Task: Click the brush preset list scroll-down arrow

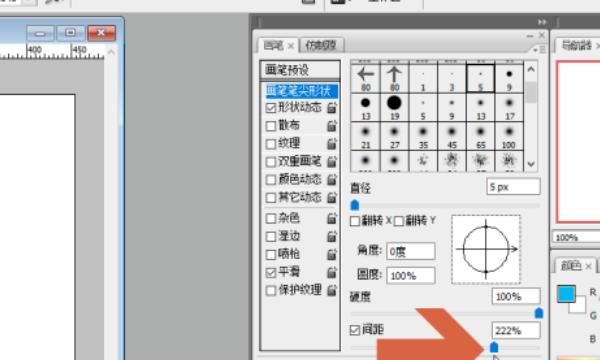Action: coord(531,164)
